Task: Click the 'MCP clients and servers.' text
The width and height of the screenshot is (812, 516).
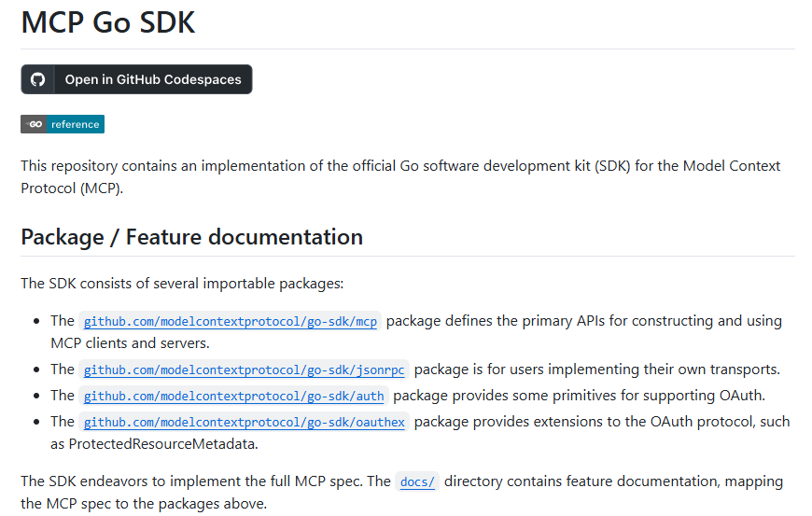Action: click(130, 343)
